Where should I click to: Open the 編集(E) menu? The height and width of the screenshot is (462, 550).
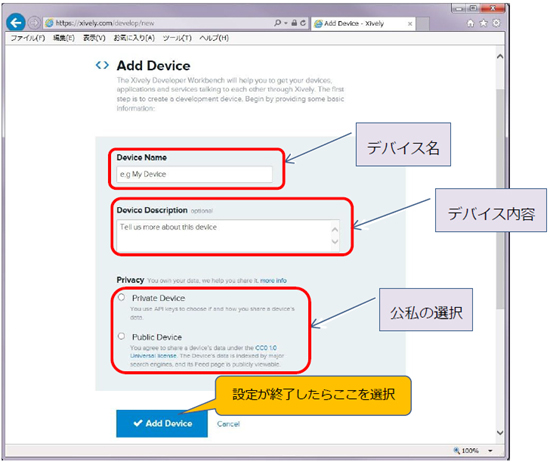[x=64, y=38]
